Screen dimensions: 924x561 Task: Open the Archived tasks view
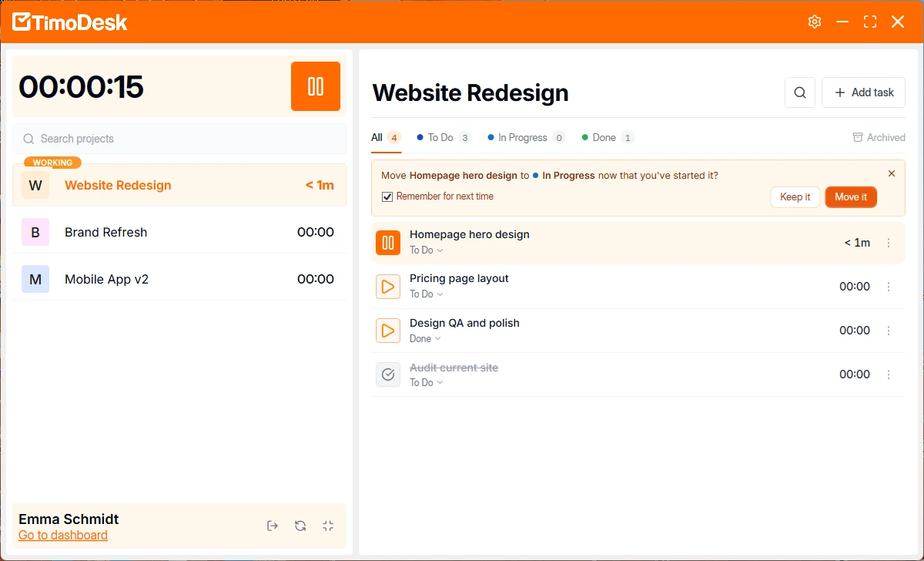click(879, 138)
